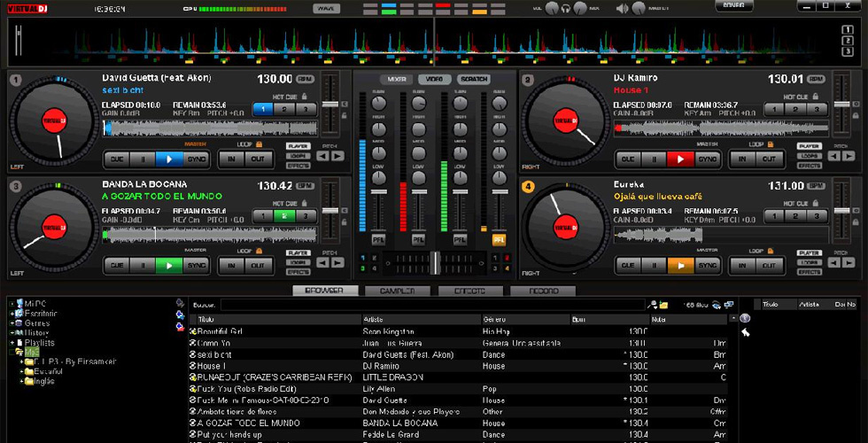Collapse the Mp3 folder node
The image size is (868, 443).
point(12,353)
